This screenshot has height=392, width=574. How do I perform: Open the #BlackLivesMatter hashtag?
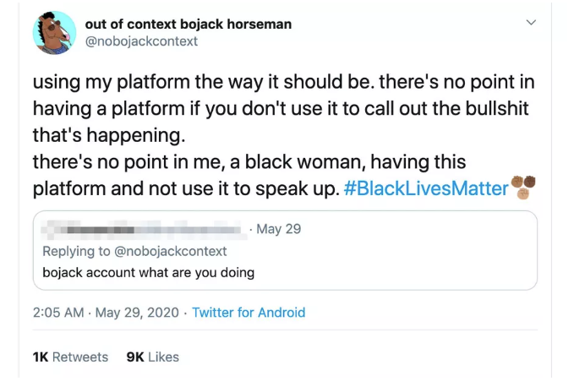[426, 187]
